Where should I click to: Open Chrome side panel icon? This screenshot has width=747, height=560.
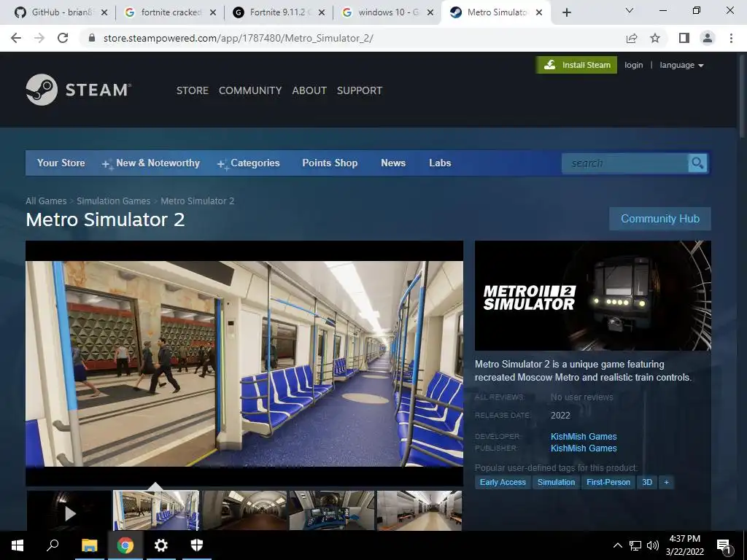[x=684, y=38]
